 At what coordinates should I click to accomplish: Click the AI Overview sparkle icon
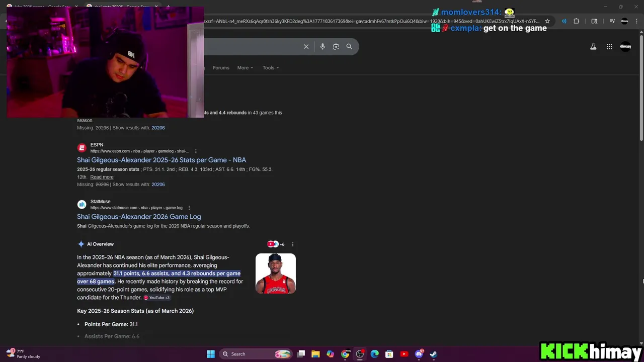(81, 244)
